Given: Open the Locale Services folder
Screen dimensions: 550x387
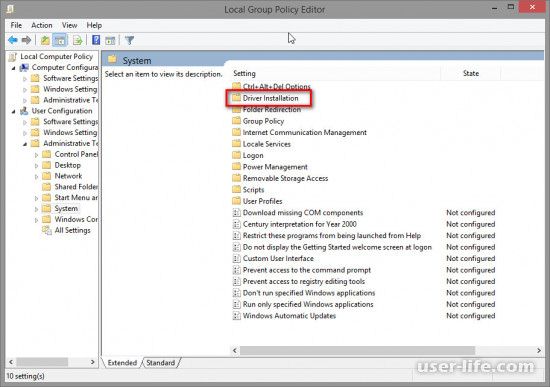Looking at the screenshot, I should point(267,144).
